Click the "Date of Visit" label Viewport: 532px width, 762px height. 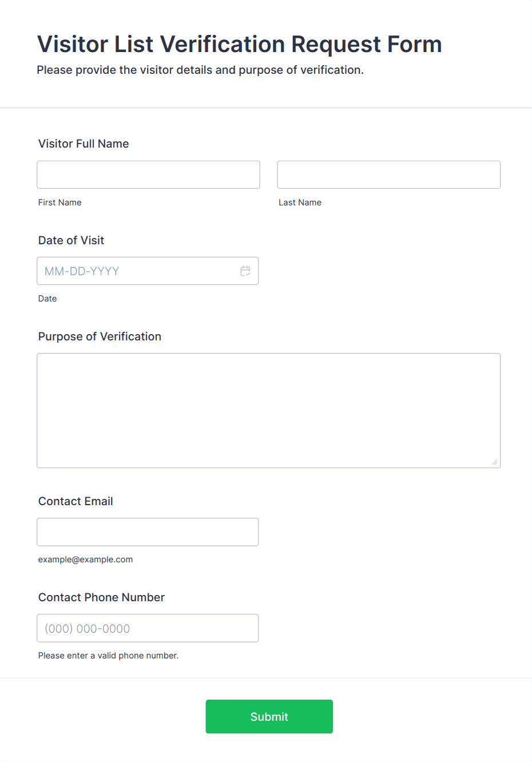(x=71, y=240)
